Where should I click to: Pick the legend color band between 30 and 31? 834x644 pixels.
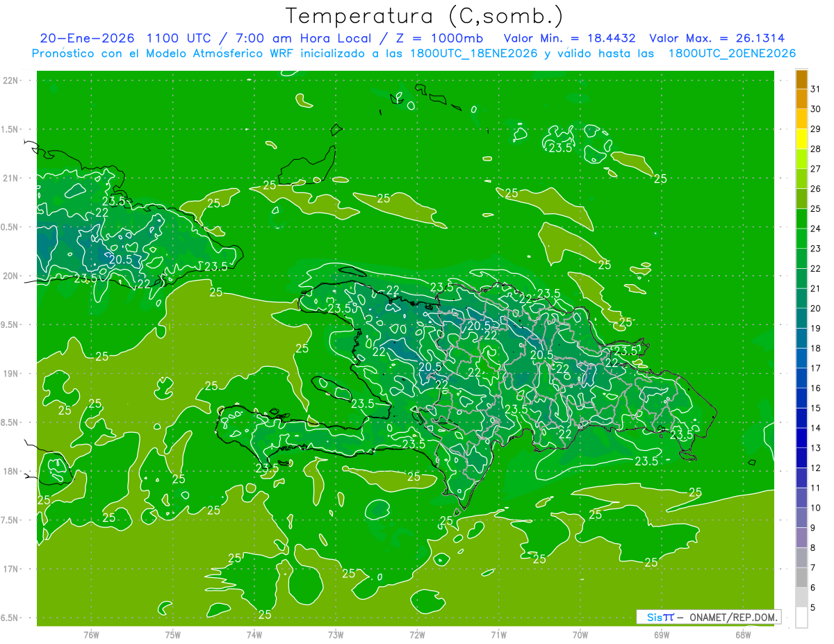click(801, 99)
